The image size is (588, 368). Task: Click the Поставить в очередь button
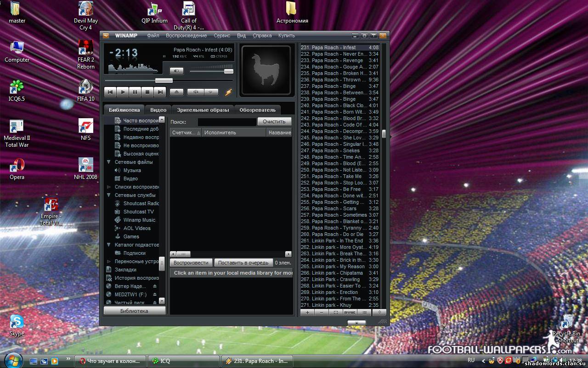243,263
